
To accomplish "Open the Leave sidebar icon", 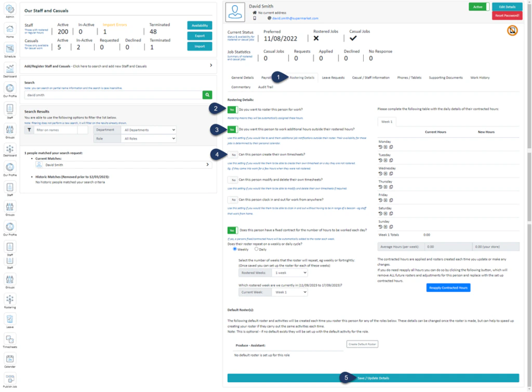I will click(10, 320).
